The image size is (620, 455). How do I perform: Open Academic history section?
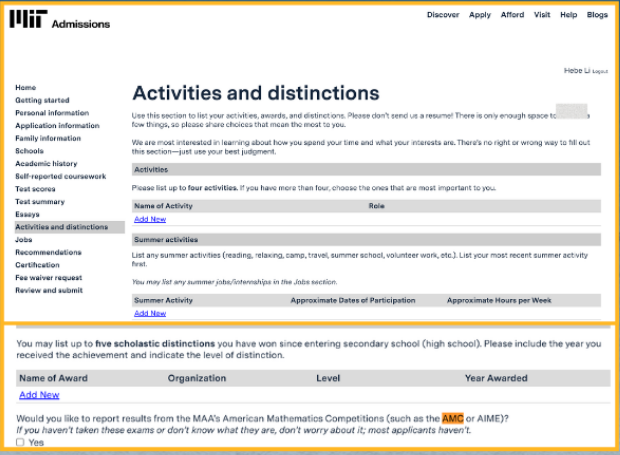click(x=46, y=164)
